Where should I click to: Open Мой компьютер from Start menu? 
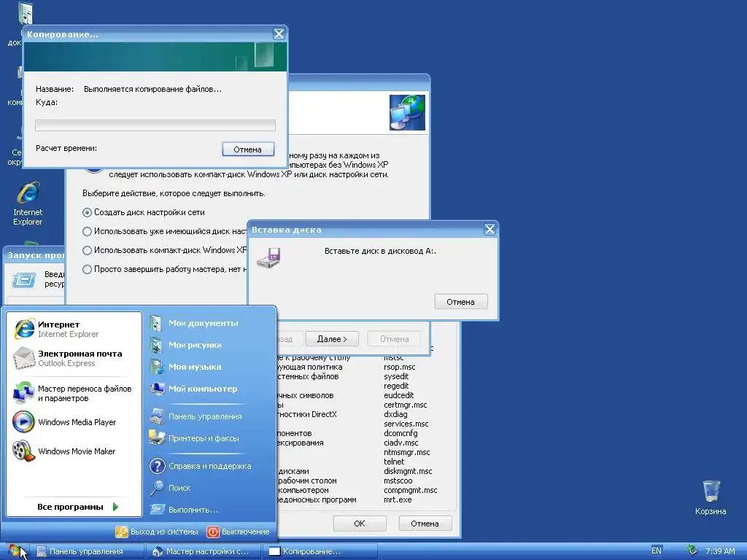tap(203, 389)
